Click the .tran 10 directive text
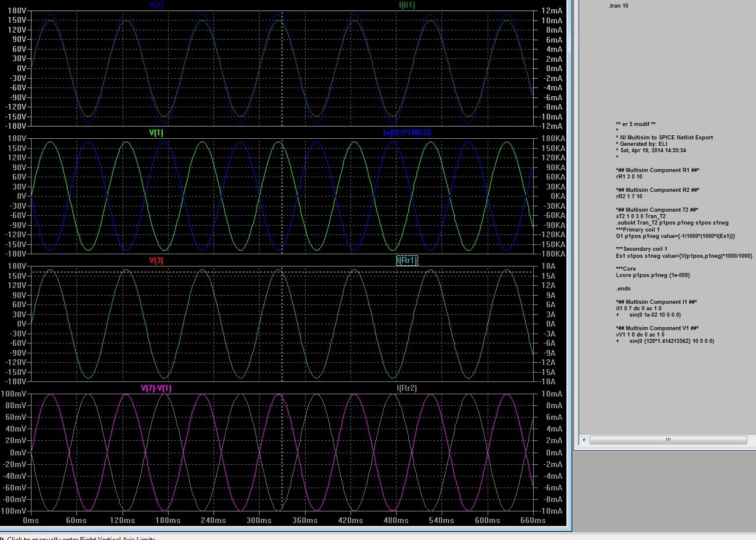Image resolution: width=756 pixels, height=540 pixels. point(618,6)
